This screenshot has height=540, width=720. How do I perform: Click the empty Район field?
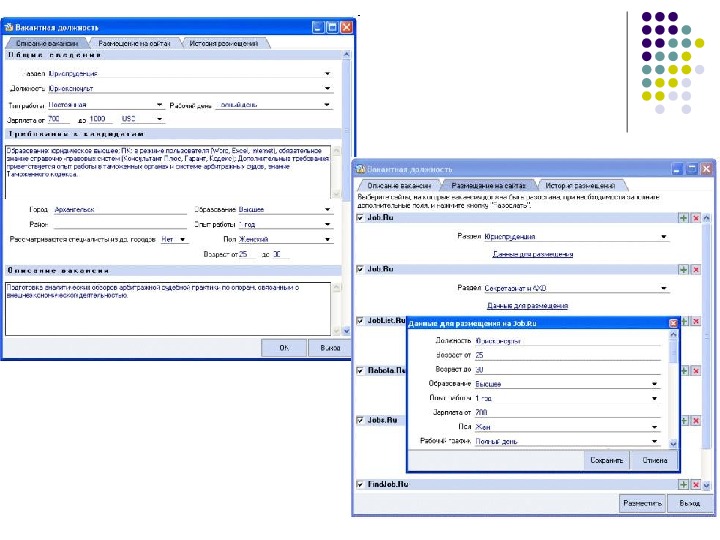tap(120, 225)
